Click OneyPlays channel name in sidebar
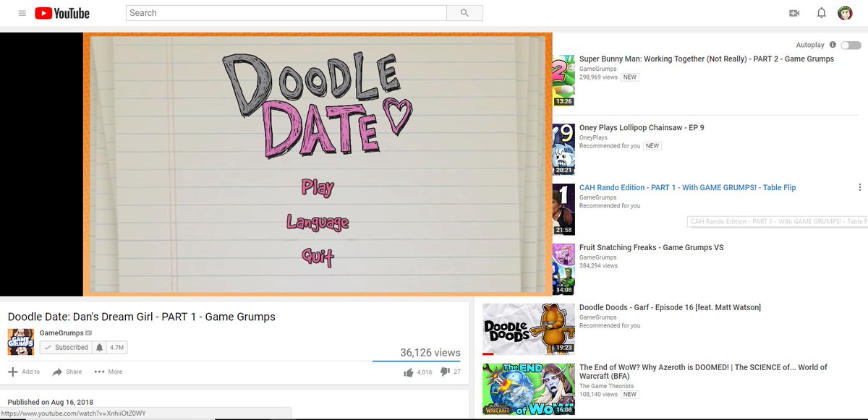Image resolution: width=868 pixels, height=420 pixels. [x=593, y=137]
